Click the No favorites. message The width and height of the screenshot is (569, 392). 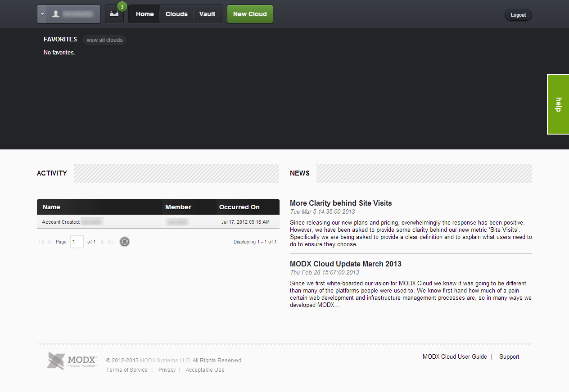[x=59, y=53]
